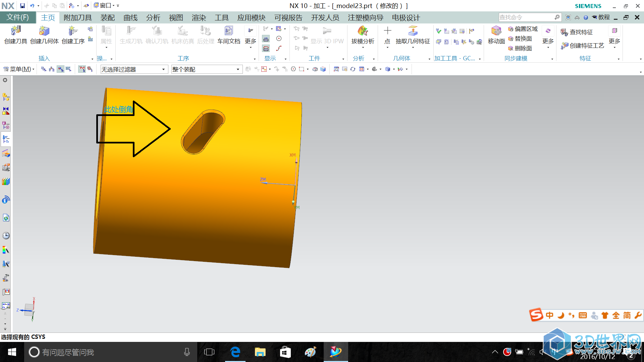Switch to the 装配 tab

click(108, 18)
